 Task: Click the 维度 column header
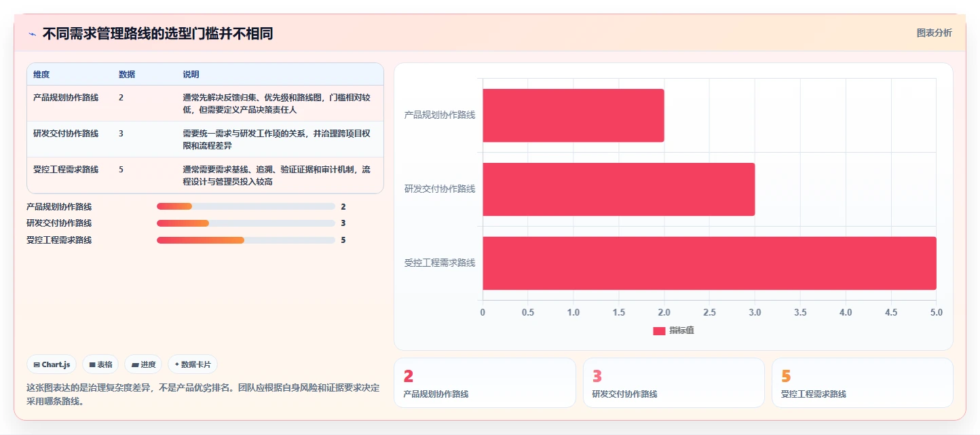[41, 75]
